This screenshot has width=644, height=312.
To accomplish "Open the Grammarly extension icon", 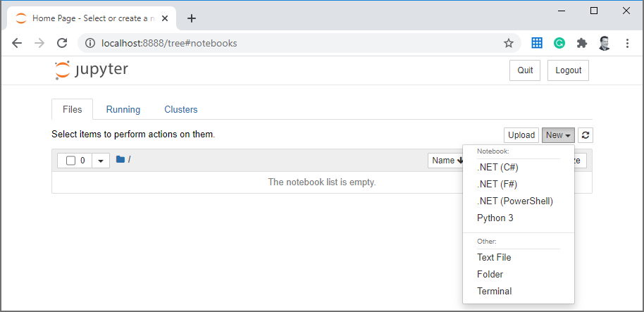I will pyautogui.click(x=559, y=43).
